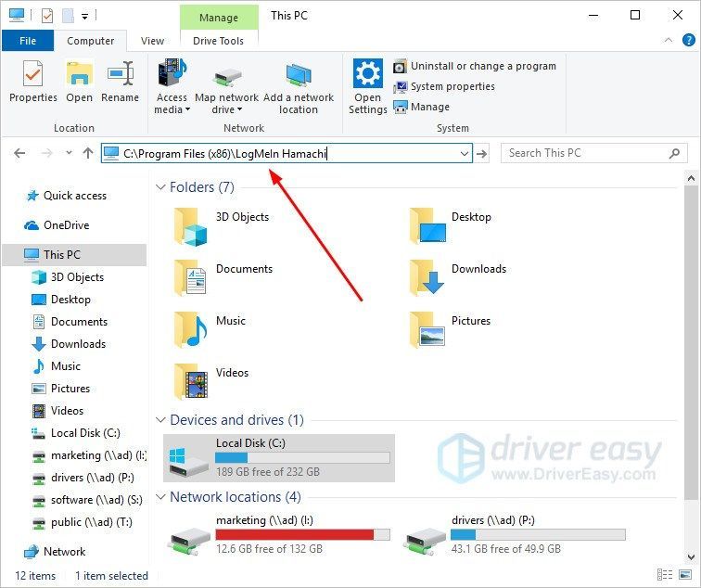Select the Videos folder icon in content pane

click(x=191, y=381)
